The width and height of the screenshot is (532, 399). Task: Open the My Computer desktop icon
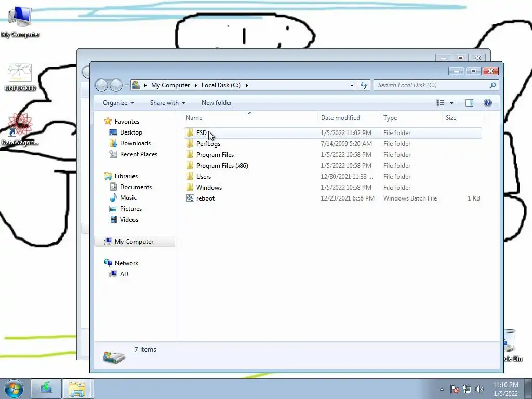[x=20, y=21]
